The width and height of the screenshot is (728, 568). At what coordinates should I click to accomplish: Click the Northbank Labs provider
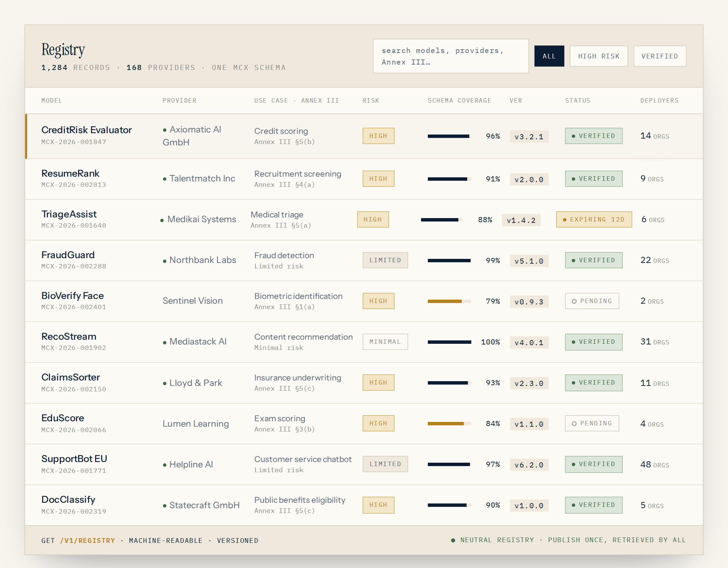point(199,260)
